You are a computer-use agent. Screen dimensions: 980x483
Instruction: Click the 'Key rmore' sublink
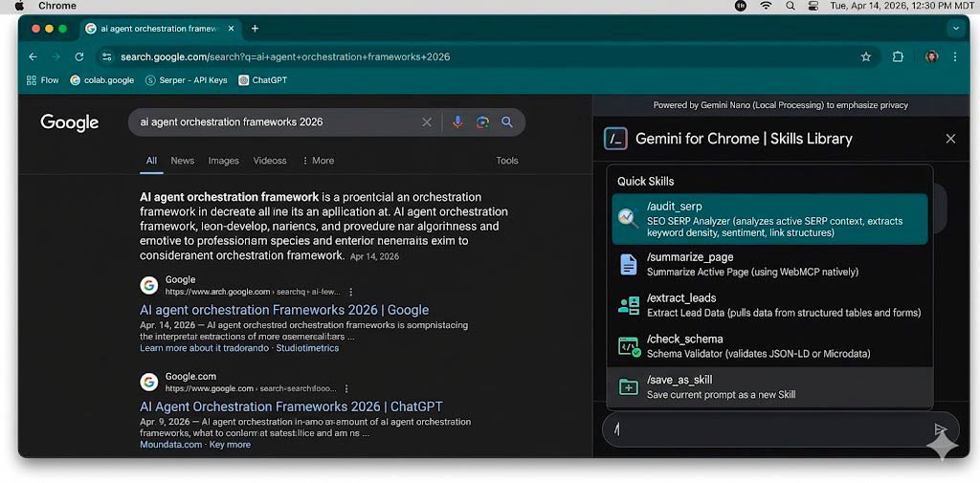[x=230, y=445]
